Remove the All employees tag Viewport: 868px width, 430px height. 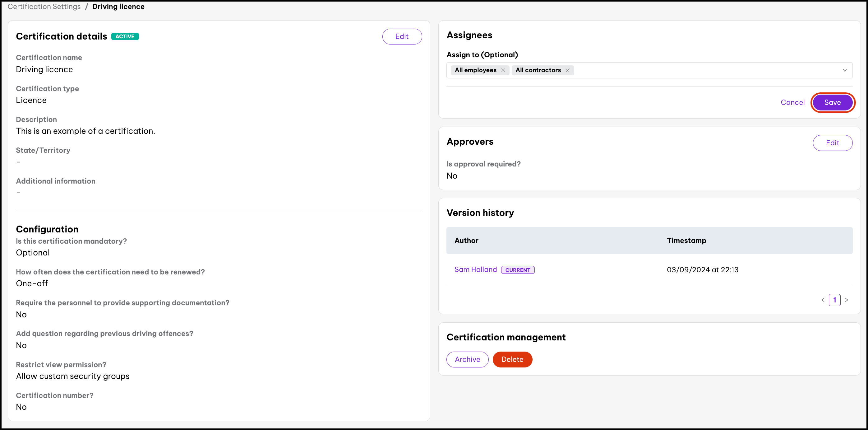(503, 70)
